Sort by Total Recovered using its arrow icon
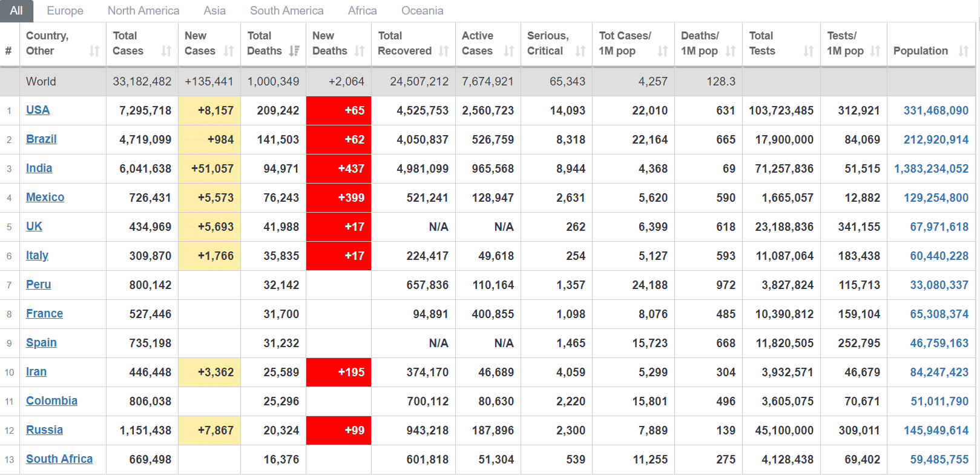 (x=444, y=51)
